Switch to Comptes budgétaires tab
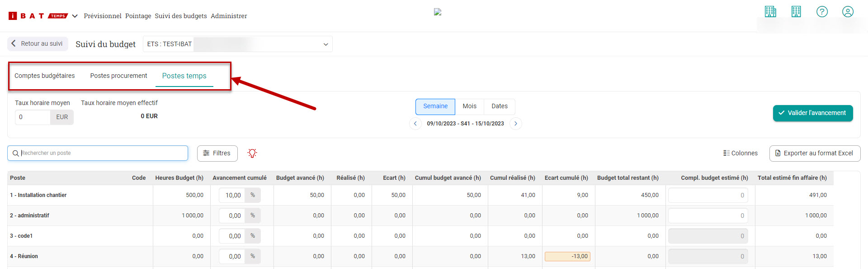This screenshot has width=868, height=269. tap(45, 76)
